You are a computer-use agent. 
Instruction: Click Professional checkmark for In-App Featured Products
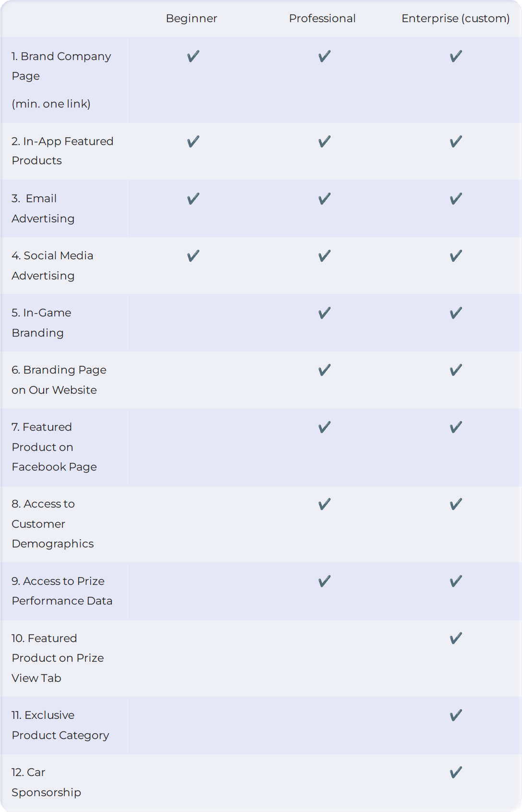coord(325,142)
